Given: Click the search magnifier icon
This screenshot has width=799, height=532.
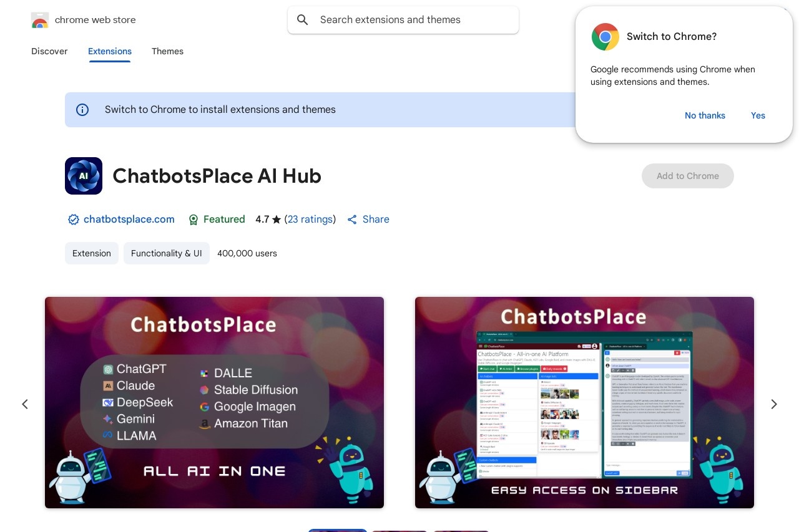Looking at the screenshot, I should tap(303, 20).
